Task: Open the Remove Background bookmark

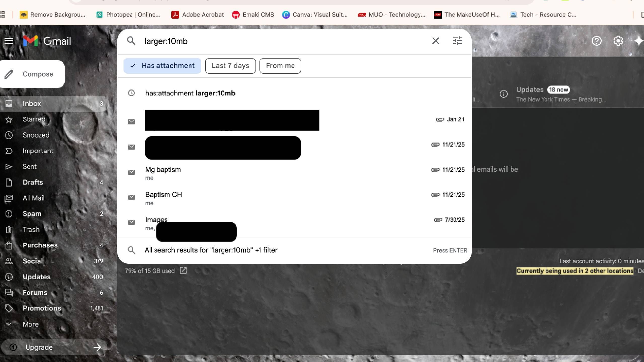Action: tap(53, 15)
